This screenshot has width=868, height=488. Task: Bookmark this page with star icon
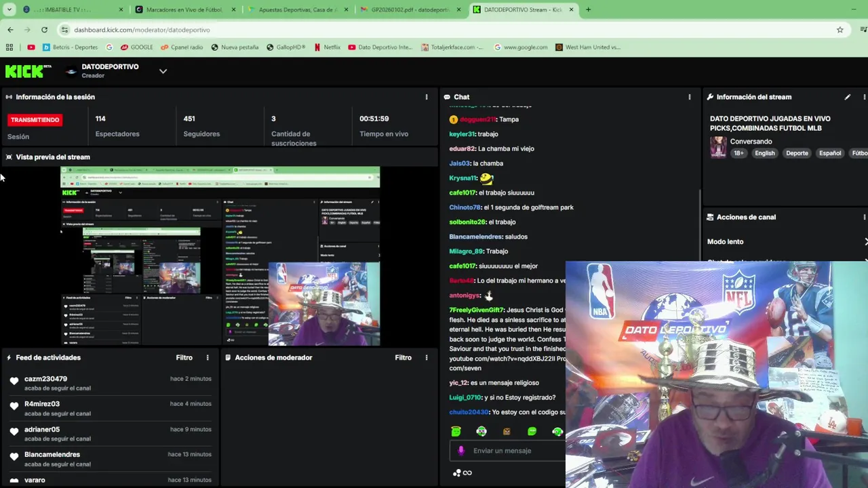(840, 30)
